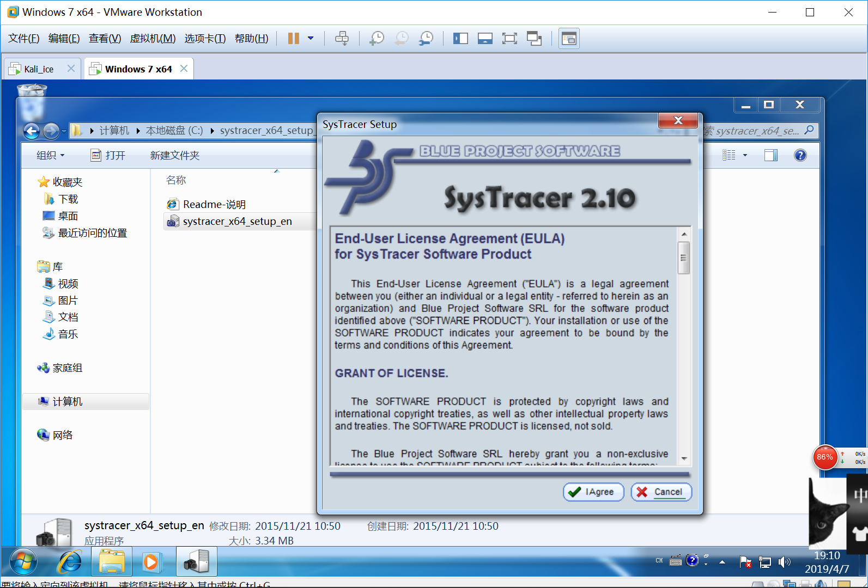
Task: Open the 帮助(H) menu
Action: 251,38
